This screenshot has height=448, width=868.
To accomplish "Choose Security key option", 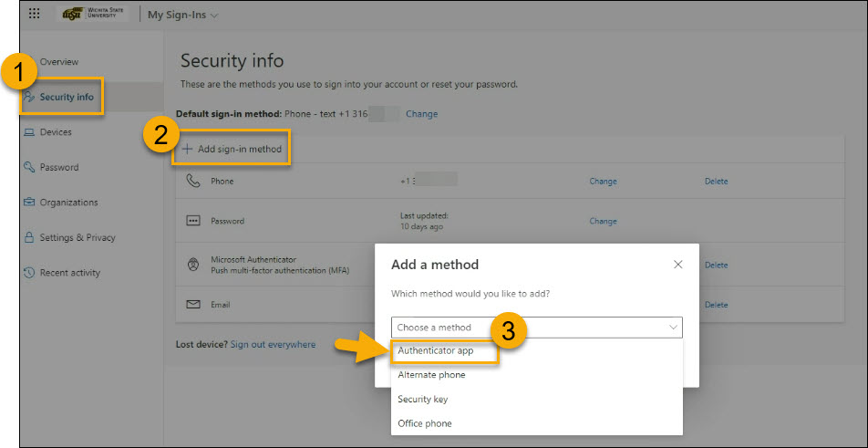I will click(x=422, y=400).
